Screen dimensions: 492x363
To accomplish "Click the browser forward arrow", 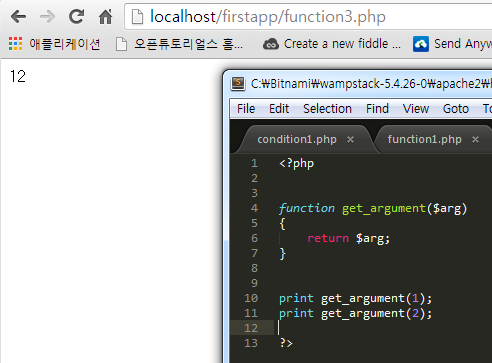I will pyautogui.click(x=47, y=16).
